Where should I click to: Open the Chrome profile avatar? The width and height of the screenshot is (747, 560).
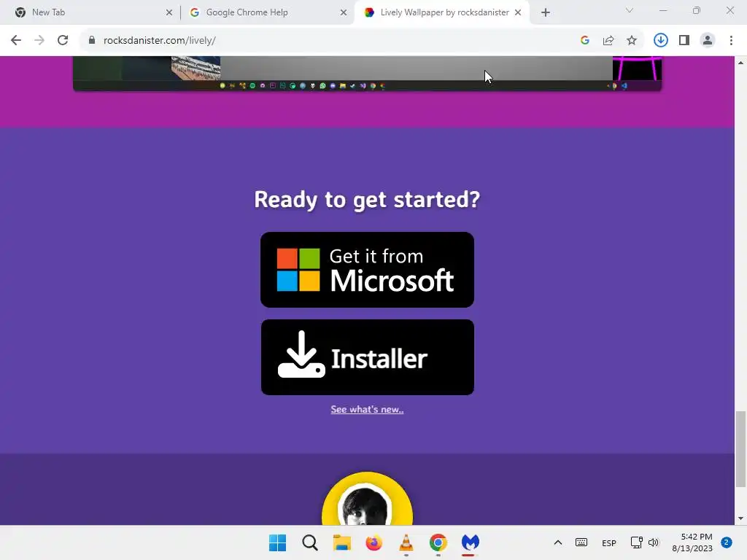pos(708,41)
